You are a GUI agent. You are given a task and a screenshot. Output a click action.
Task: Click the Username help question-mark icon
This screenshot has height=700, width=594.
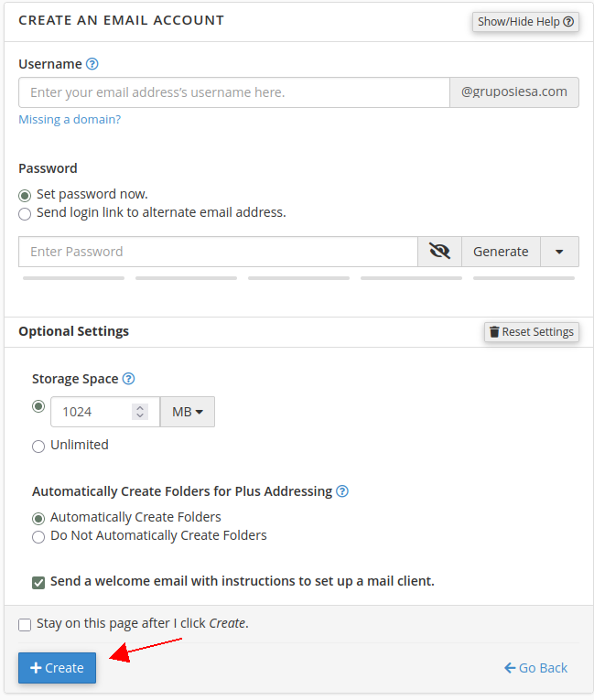click(x=92, y=64)
